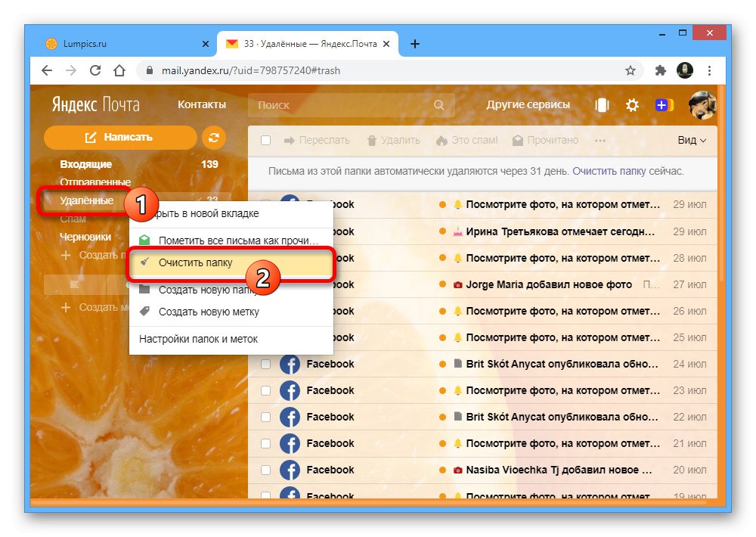Click the Yandex Plus badge icon
The image size is (756, 537).
pyautogui.click(x=664, y=104)
